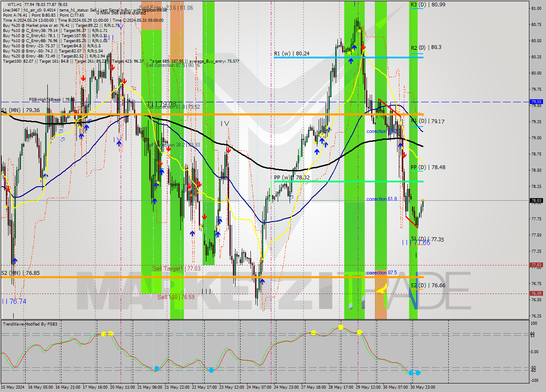Image resolution: width=546 pixels, height=392 pixels.
Task: Click the red down arrow above Sell correction 38.2
Action: click(168, 149)
